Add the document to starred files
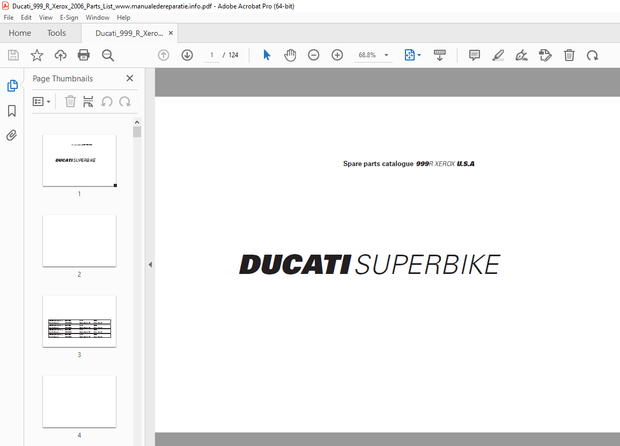620x446 pixels. (x=37, y=55)
